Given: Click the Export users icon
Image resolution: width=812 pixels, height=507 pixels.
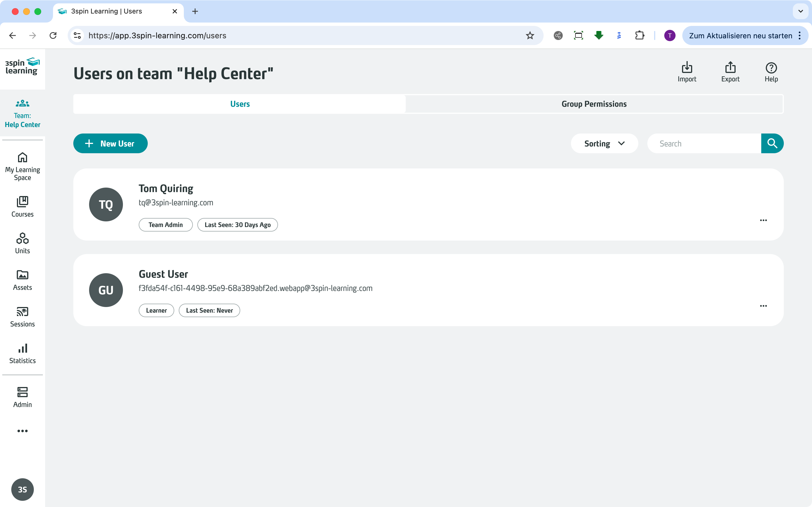Looking at the screenshot, I should [730, 72].
